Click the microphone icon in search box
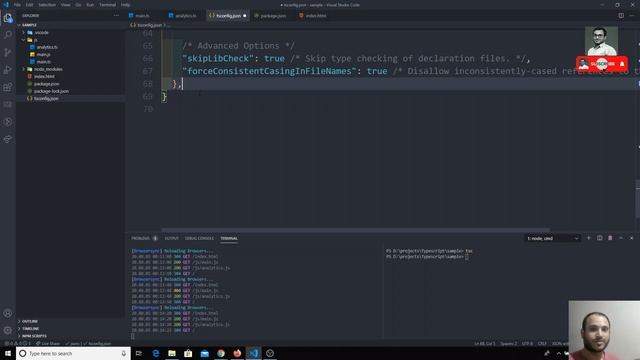This screenshot has height=360, width=640. click(124, 353)
